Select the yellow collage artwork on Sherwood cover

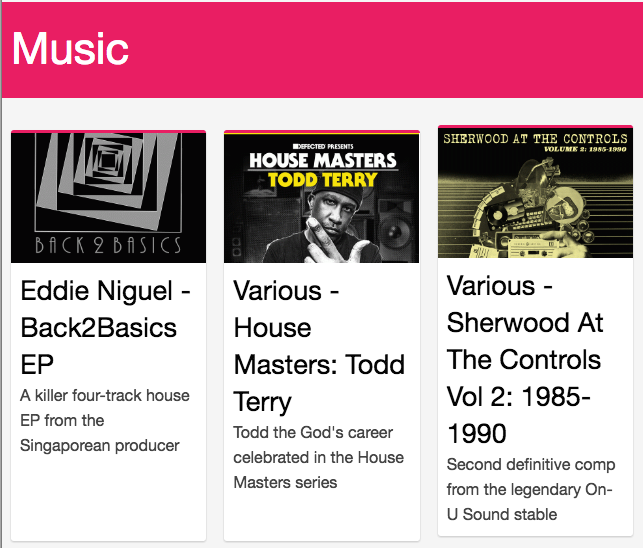point(535,195)
